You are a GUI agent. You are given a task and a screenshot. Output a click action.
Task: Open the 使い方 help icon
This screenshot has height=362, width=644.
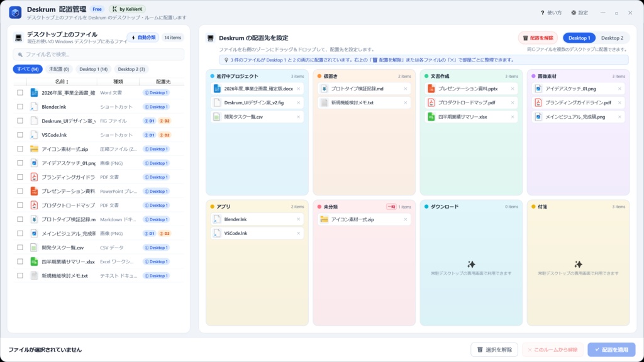(542, 13)
